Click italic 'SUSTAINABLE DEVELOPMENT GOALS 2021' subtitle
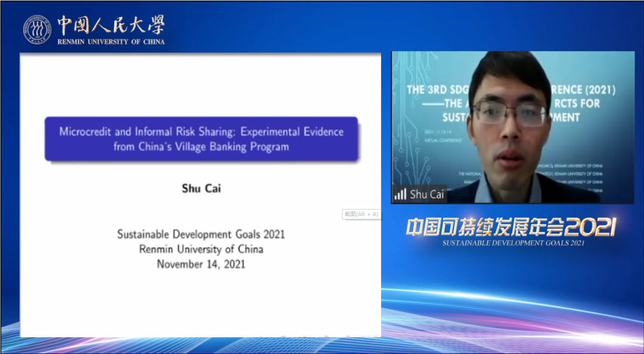 pos(513,243)
